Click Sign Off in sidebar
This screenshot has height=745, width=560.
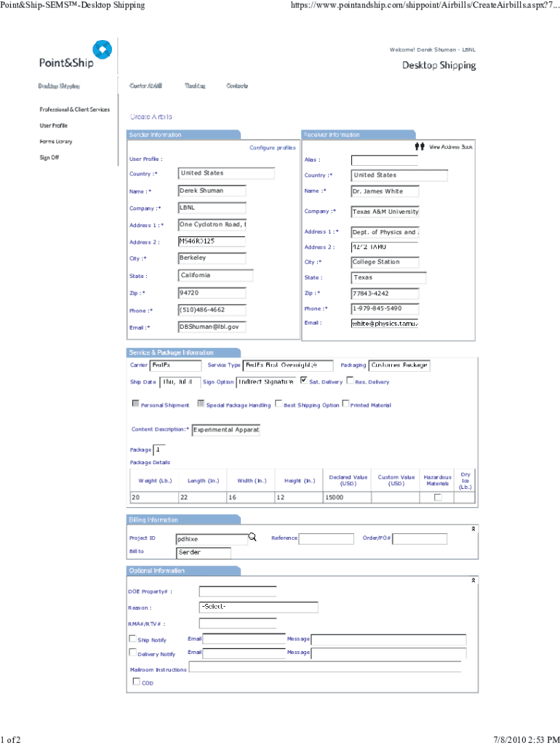click(x=49, y=157)
